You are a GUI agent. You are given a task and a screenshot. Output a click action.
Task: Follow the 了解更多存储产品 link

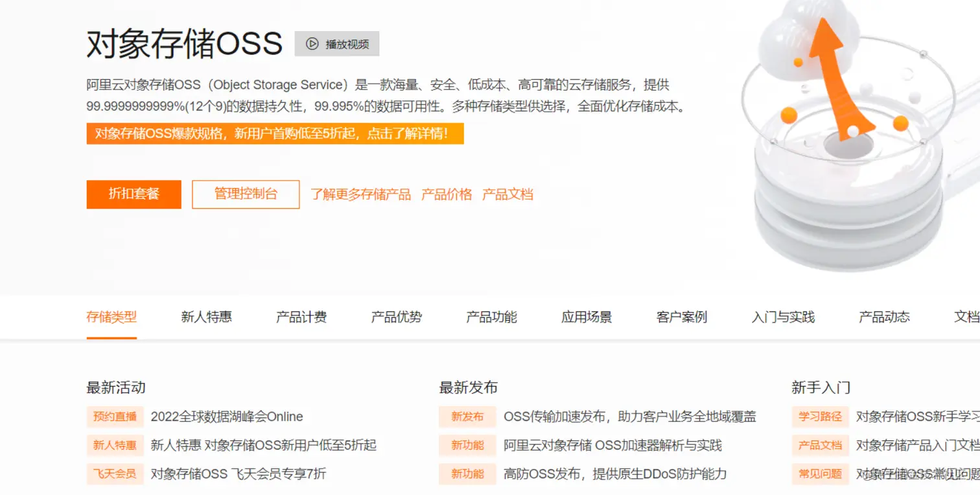[x=360, y=194]
